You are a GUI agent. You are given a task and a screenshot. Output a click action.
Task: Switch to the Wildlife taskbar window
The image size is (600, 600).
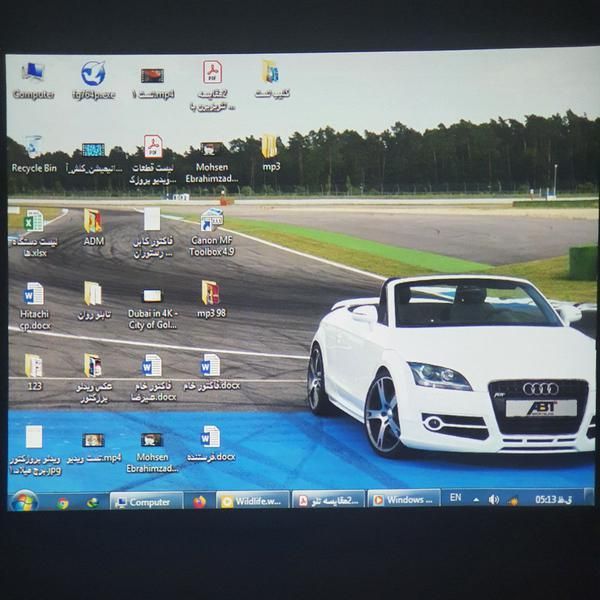click(253, 500)
